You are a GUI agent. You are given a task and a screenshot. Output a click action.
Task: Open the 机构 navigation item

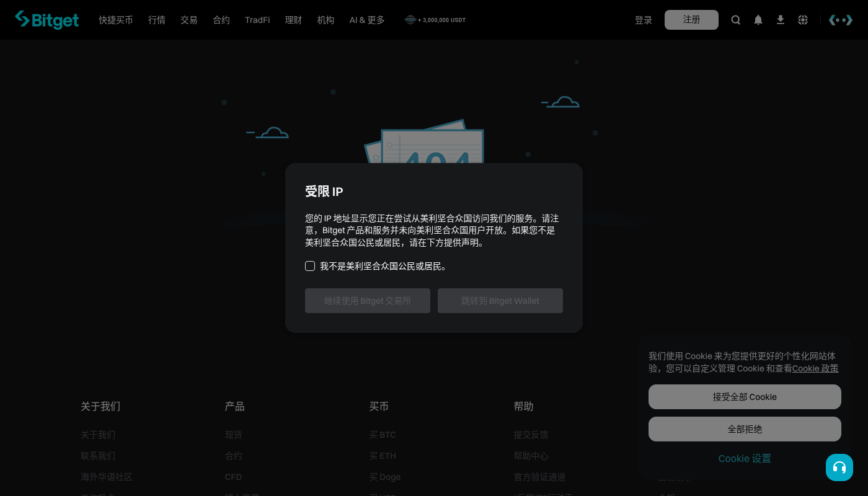(325, 20)
